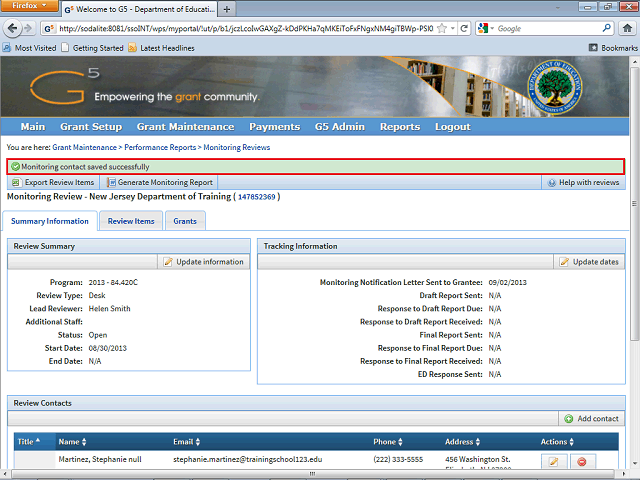The width and height of the screenshot is (640, 480).
Task: Open the G5 Admin menu
Action: pos(340,127)
